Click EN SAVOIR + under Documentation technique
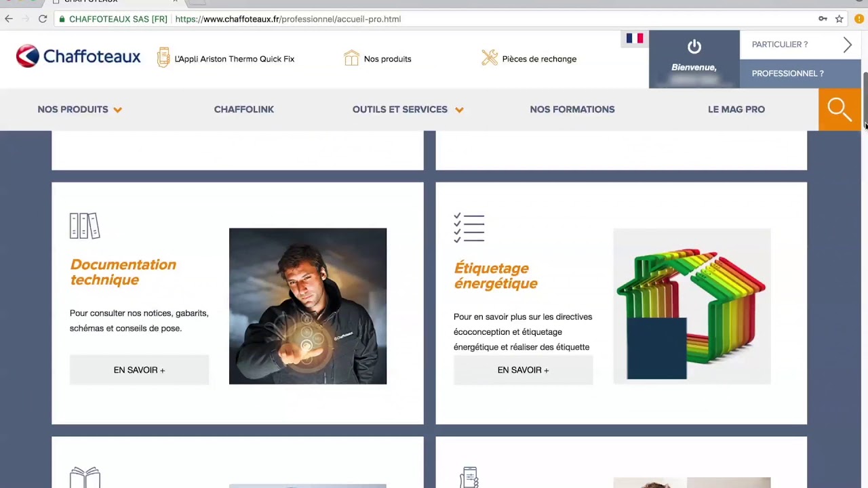This screenshot has height=488, width=868. (x=139, y=370)
